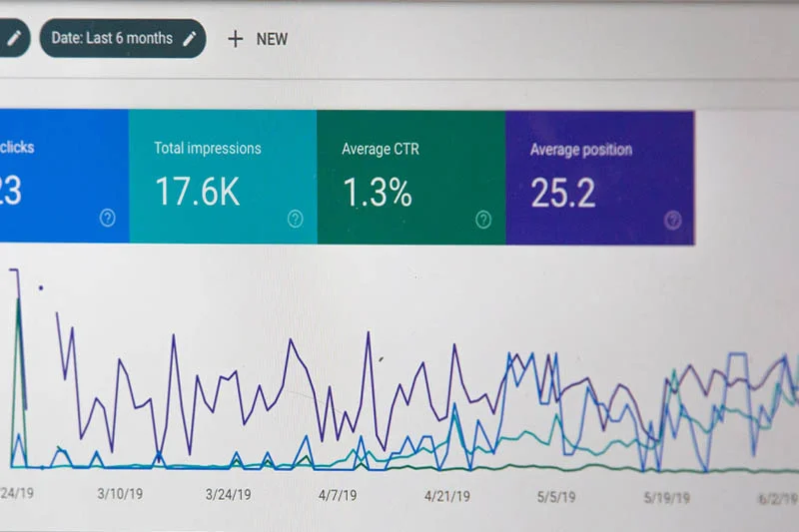Click the plus icon beside NEW

click(x=235, y=39)
